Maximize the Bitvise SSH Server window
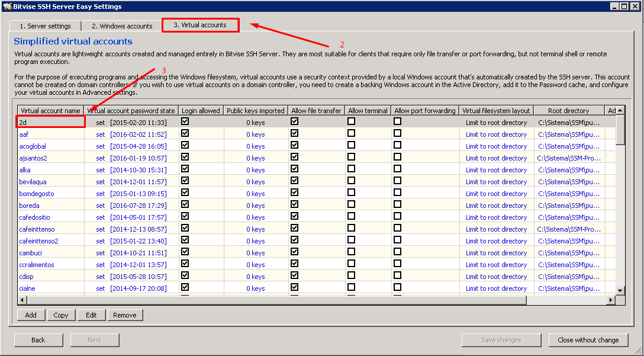 (x=624, y=6)
